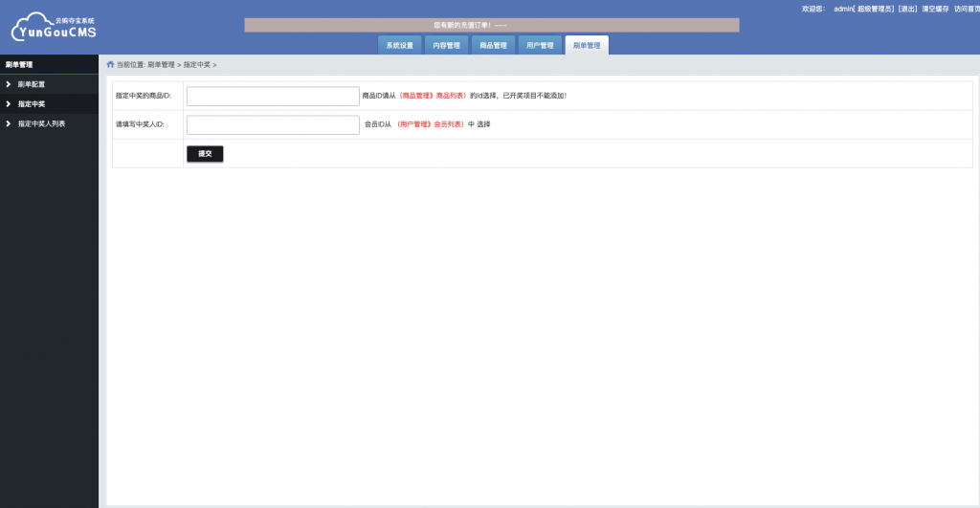Click the 退出 logout link
This screenshot has width=980, height=508.
click(907, 9)
